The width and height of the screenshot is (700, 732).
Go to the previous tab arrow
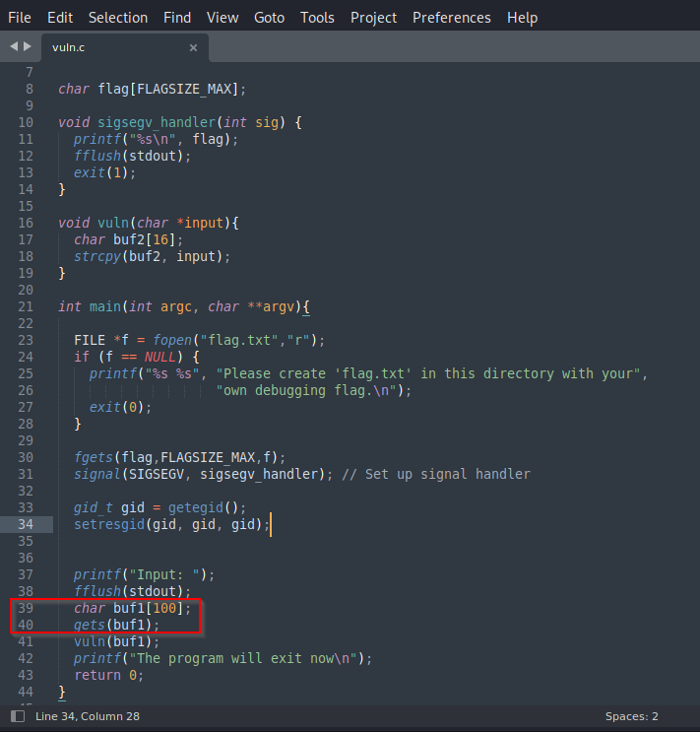[x=14, y=46]
